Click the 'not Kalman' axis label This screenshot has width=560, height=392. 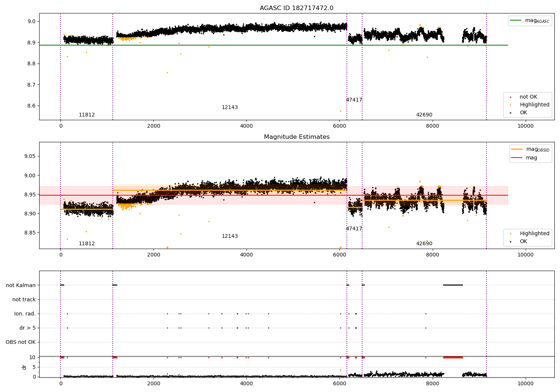point(21,286)
